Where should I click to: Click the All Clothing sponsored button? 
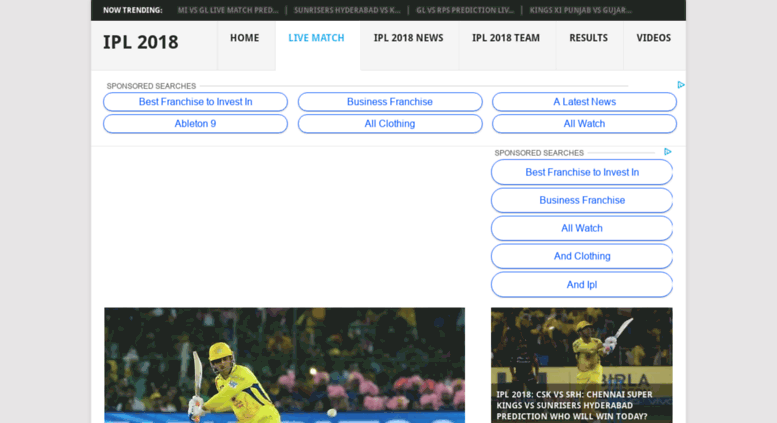390,124
